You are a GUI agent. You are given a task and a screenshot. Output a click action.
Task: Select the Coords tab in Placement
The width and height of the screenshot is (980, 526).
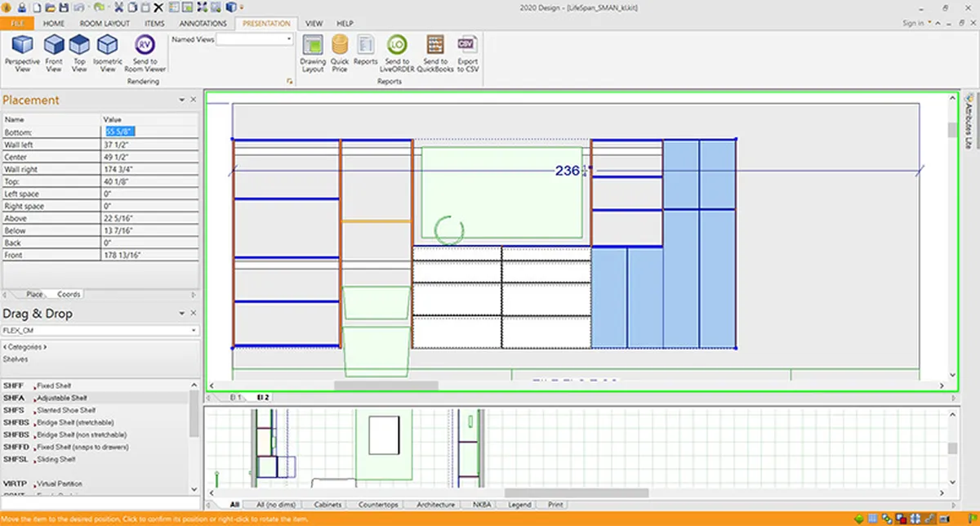click(69, 294)
